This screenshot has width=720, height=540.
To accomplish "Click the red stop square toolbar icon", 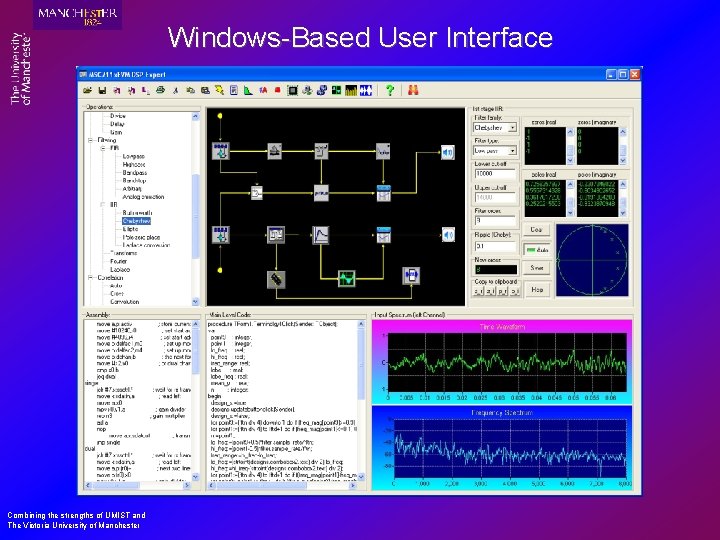I will point(277,90).
